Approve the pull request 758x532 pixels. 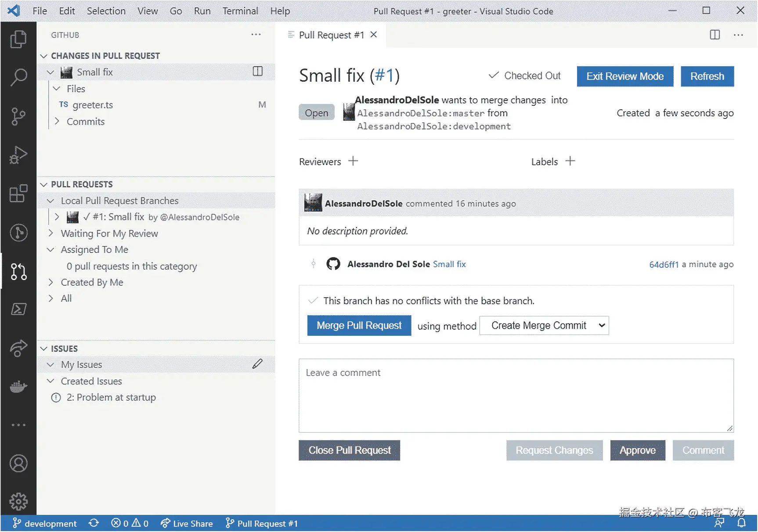(638, 450)
